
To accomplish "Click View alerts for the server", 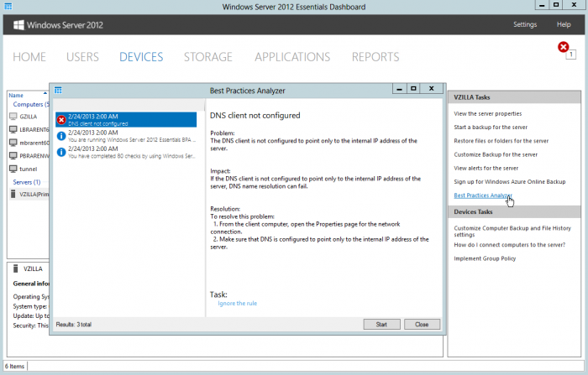I will [x=486, y=169].
